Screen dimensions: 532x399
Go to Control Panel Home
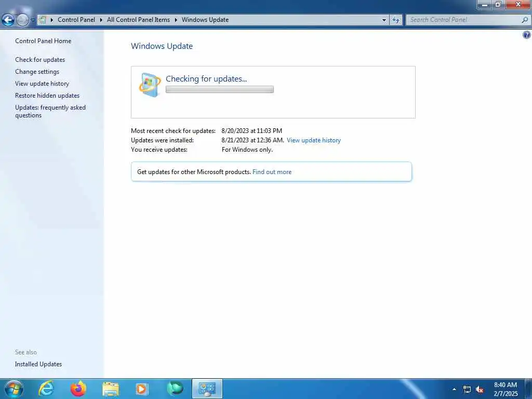coord(43,41)
